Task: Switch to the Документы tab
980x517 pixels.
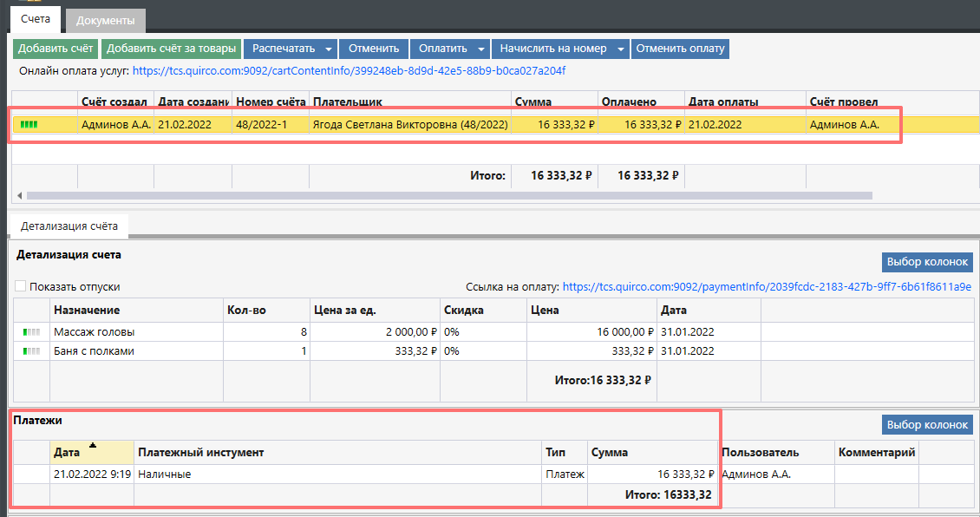Action: 105,19
